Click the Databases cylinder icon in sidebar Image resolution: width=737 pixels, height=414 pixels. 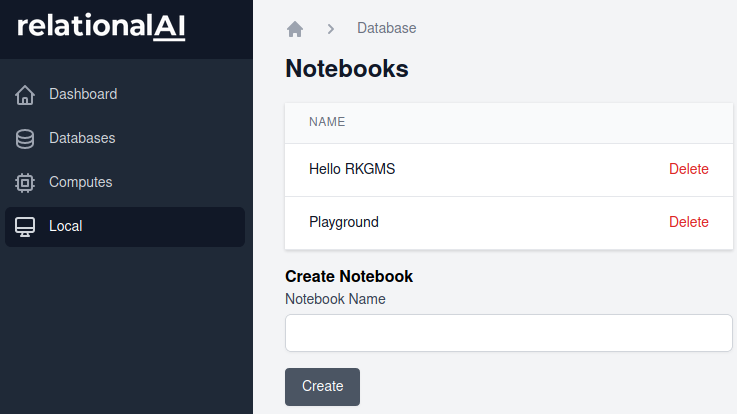(25, 139)
